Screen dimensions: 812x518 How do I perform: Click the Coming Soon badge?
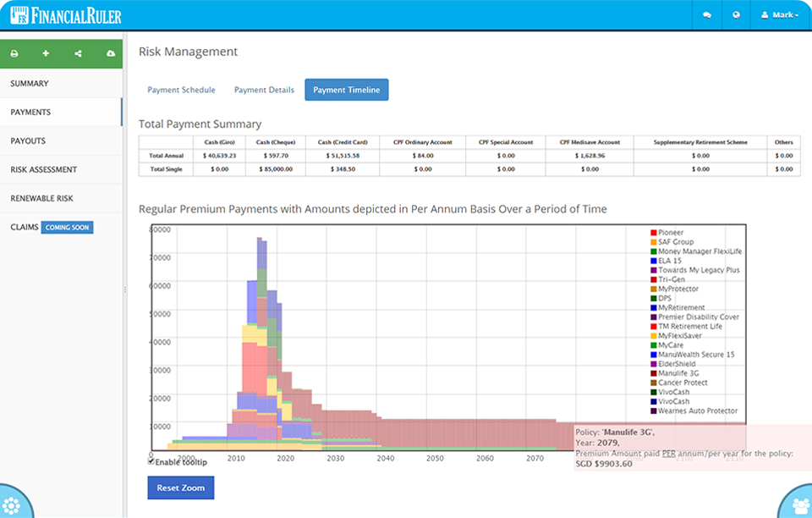[68, 228]
